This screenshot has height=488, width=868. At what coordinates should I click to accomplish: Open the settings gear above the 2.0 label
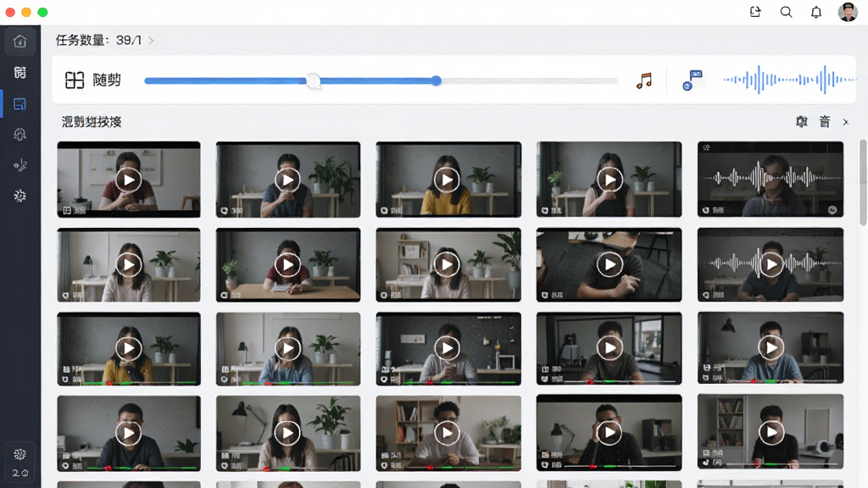point(20,454)
